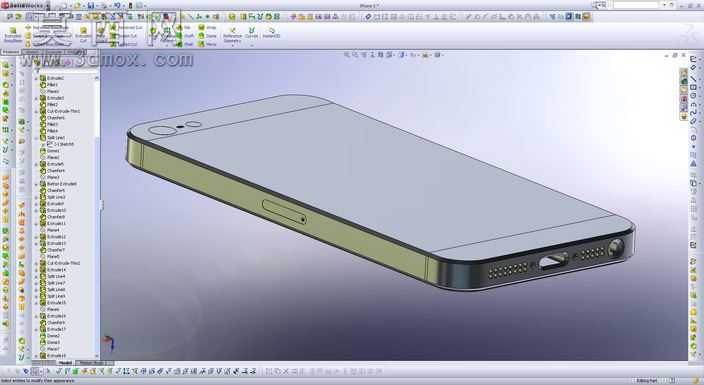Expand the Boss-Extrude feature node
This screenshot has height=385, width=704.
(37, 184)
